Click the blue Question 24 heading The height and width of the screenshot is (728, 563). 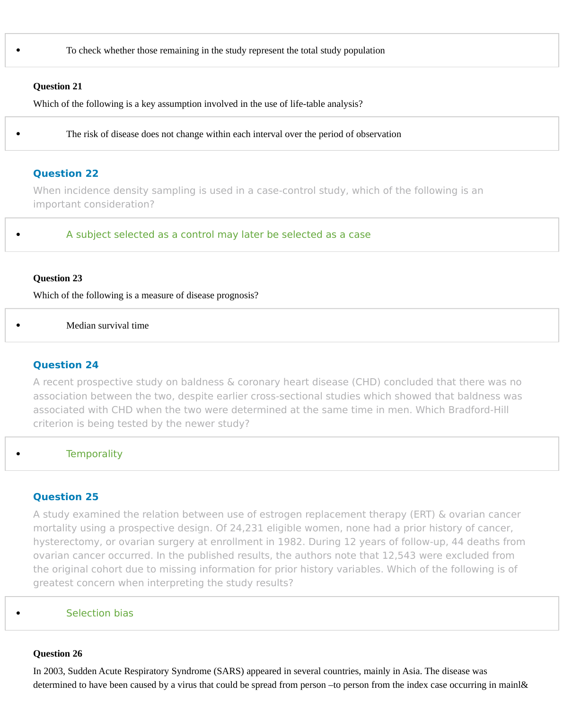pos(66,365)
